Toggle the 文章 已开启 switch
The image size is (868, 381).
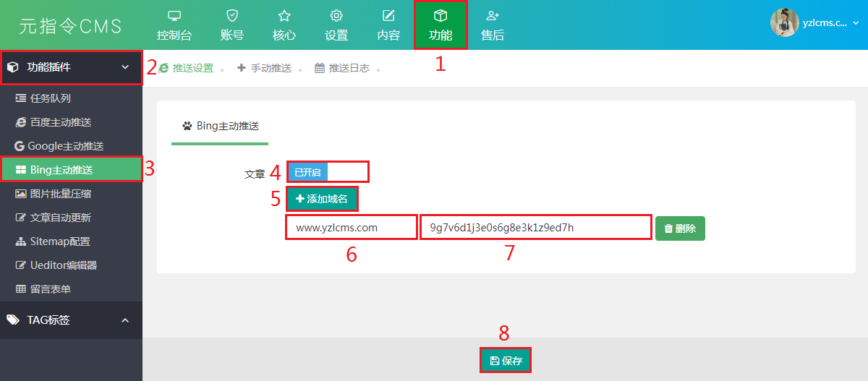[326, 172]
